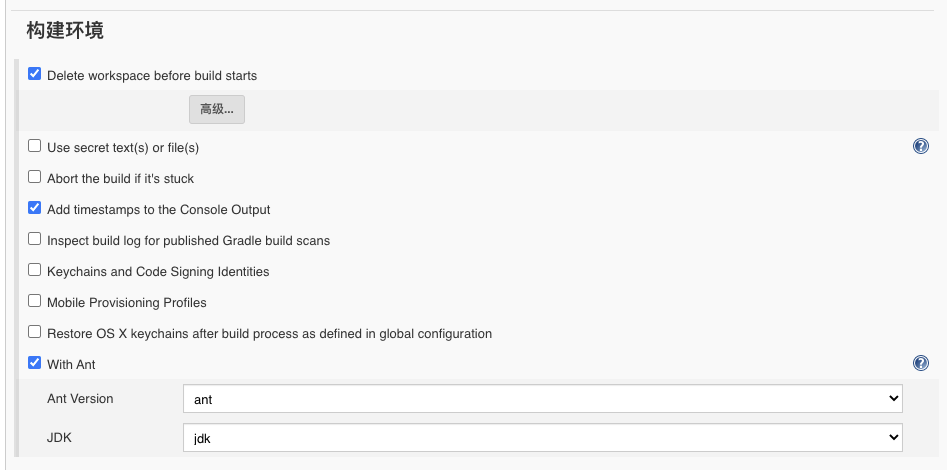The height and width of the screenshot is (470, 947).
Task: Click the Keychains and Code Signing Identities text
Action: tap(158, 272)
